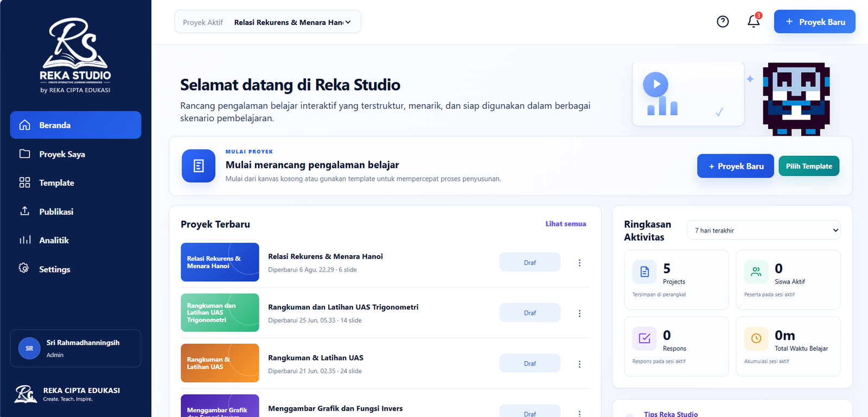Click Draf status of Rangkuman & Latihan UAS
The image size is (868, 417).
530,363
